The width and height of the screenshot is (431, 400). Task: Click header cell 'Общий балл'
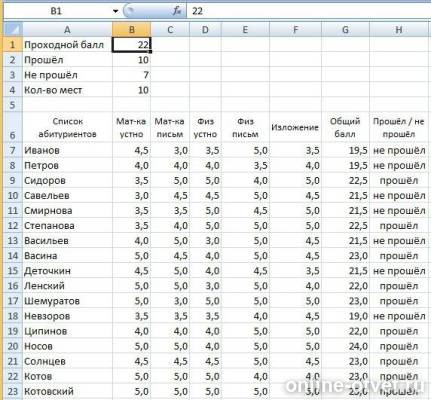(345, 128)
